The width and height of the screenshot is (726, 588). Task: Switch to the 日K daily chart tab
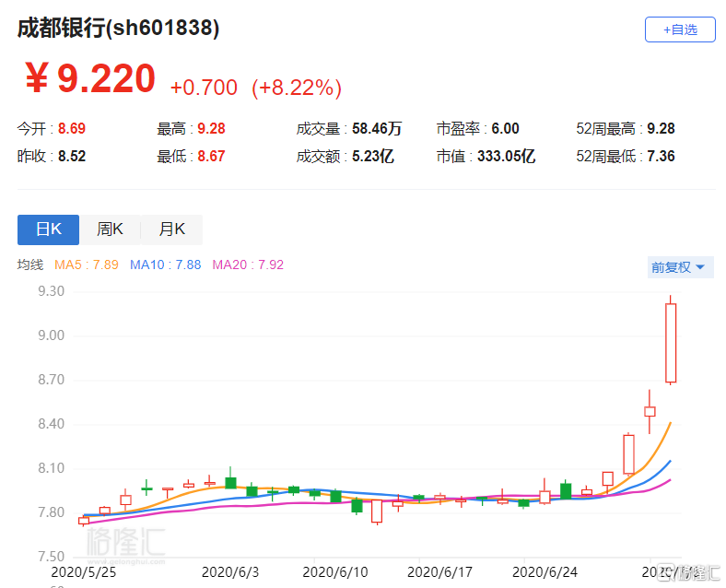(x=48, y=229)
